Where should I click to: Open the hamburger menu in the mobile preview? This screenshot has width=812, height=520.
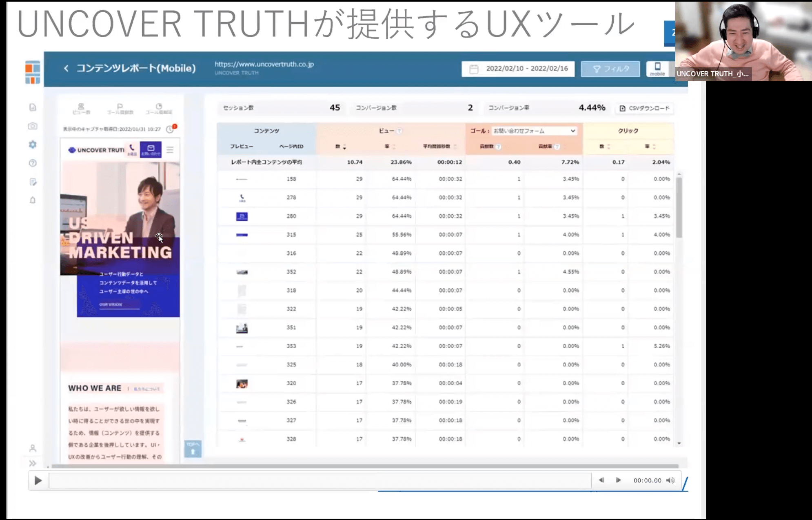click(x=171, y=149)
